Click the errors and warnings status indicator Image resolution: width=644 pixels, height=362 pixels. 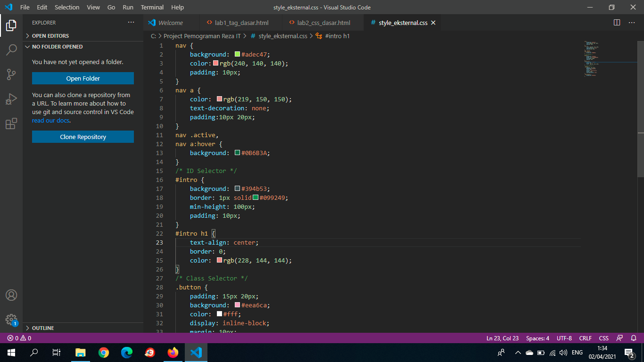[19, 338]
